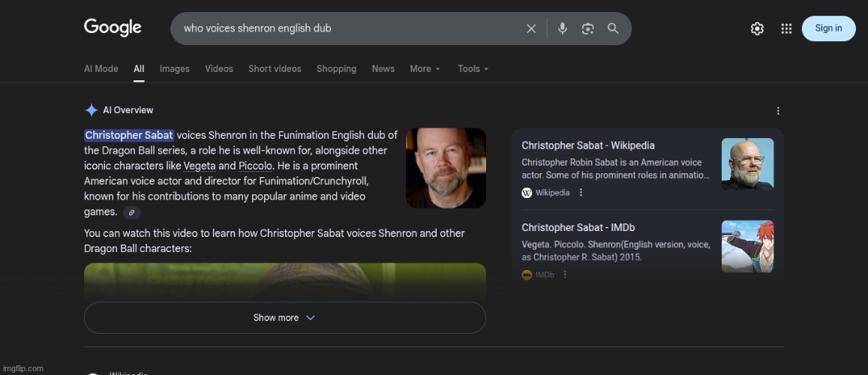Screen dimensions: 868x375
Task: Start voice search with microphone
Action: tap(563, 28)
